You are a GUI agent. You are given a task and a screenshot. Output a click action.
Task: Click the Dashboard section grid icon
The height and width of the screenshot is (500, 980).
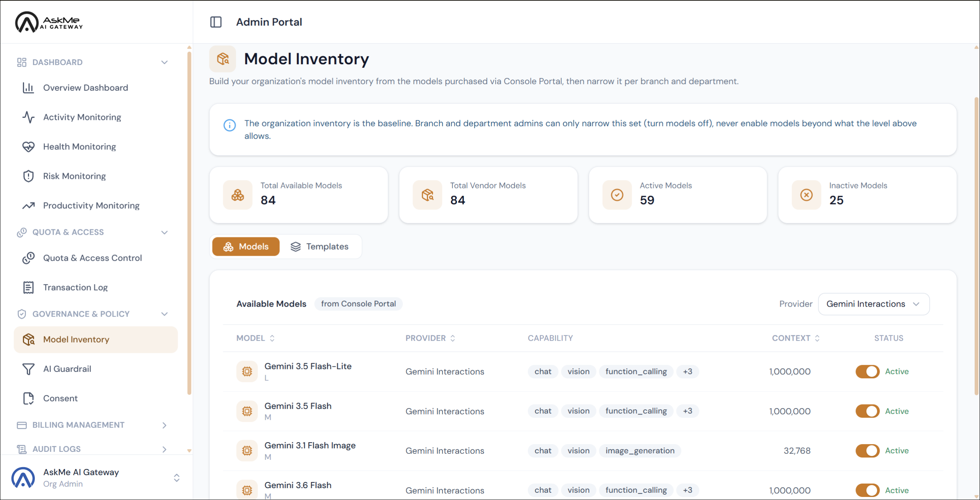pos(22,62)
